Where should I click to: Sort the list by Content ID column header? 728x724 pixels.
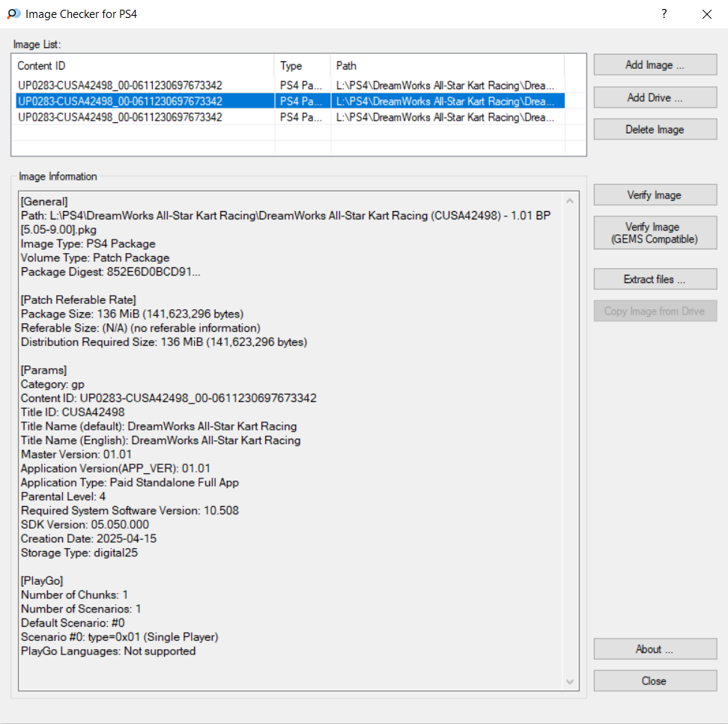click(x=144, y=66)
